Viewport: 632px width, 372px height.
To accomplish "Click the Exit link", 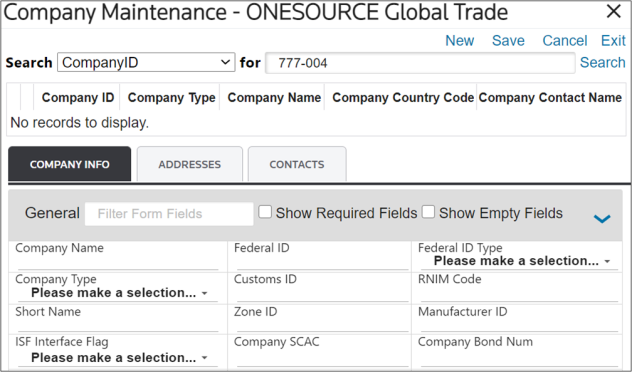I will click(x=613, y=41).
